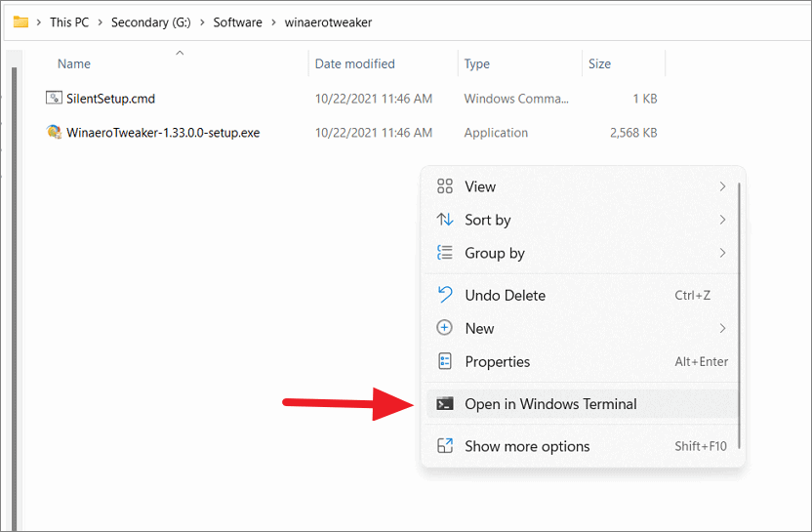Click the WinaeroTweaker setup application icon
This screenshot has height=532, width=812.
pyautogui.click(x=54, y=132)
